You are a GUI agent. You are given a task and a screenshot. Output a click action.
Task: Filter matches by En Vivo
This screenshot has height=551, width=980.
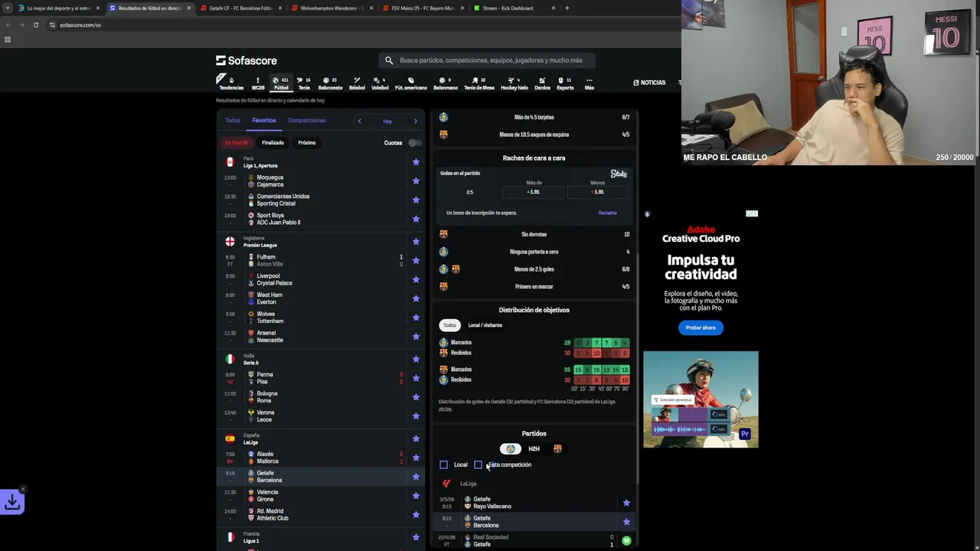[237, 142]
